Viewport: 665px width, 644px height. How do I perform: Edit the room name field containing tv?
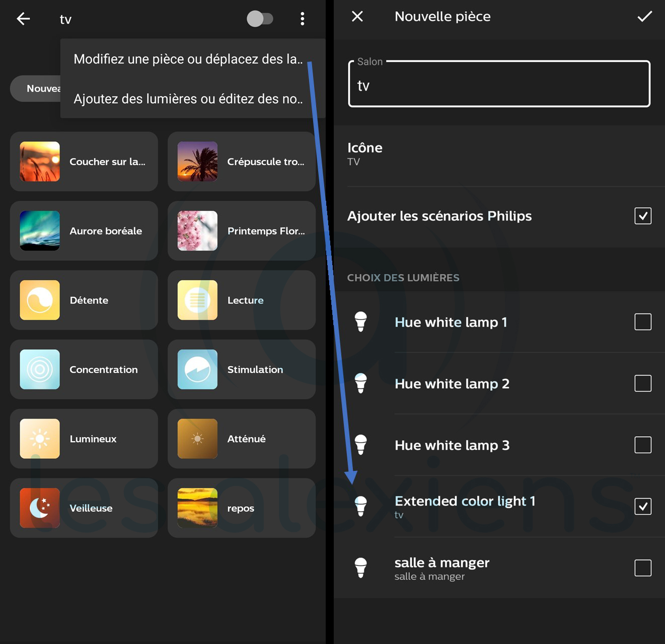tap(498, 86)
